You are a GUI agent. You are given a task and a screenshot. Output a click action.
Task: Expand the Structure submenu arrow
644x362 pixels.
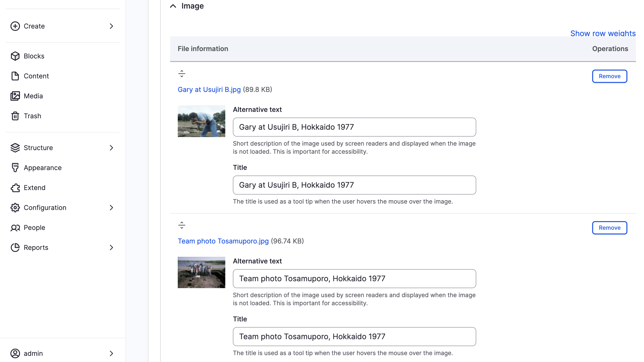[111, 148]
